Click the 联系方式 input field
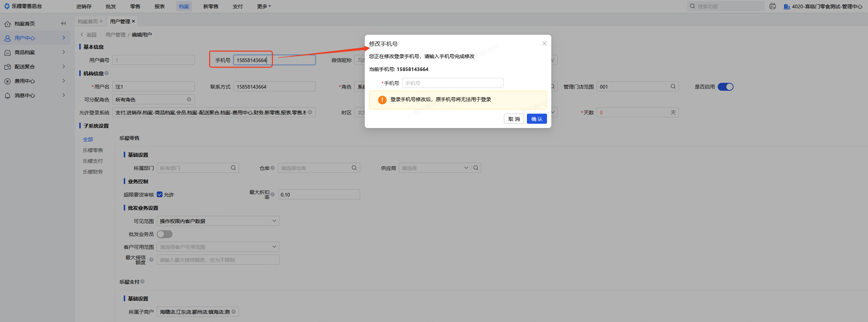Image resolution: width=868 pixels, height=322 pixels. (x=274, y=86)
